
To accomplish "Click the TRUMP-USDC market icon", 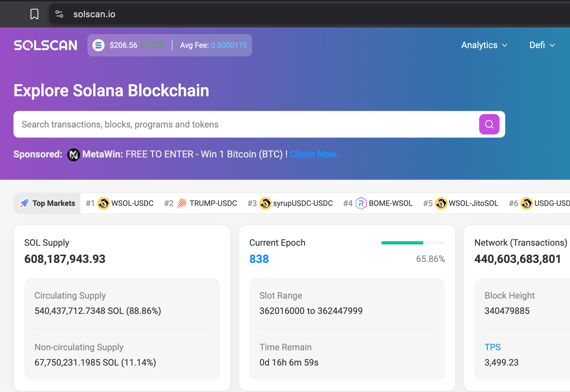I will 182,203.
